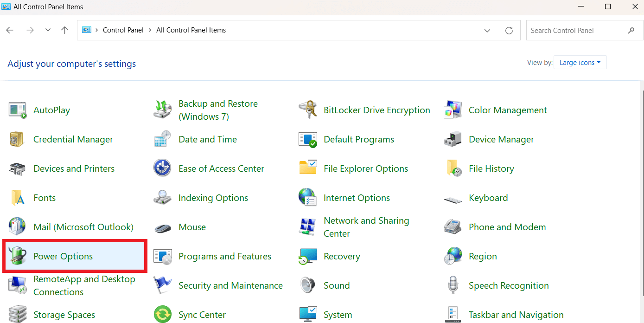Open the Power Options battery icon
The height and width of the screenshot is (323, 644).
(18, 256)
